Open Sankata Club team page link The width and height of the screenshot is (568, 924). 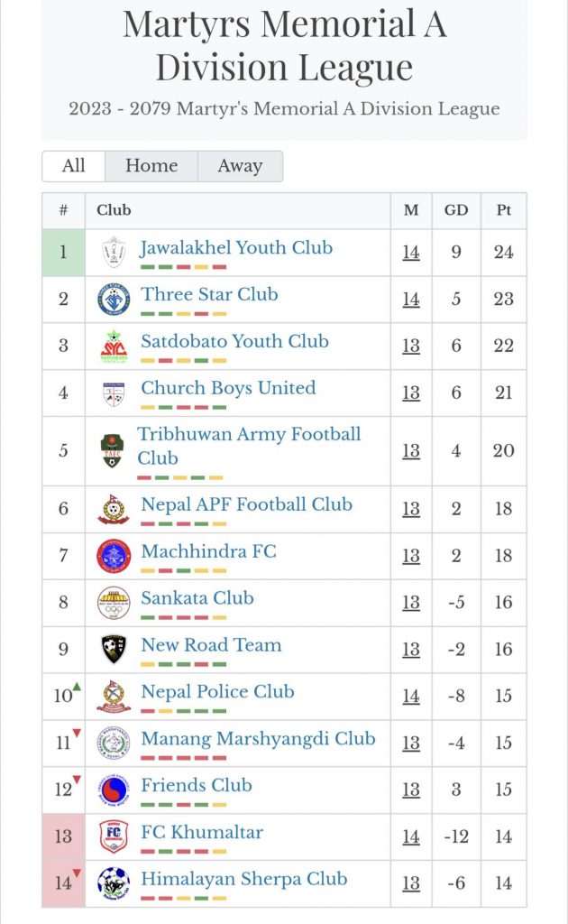(197, 597)
